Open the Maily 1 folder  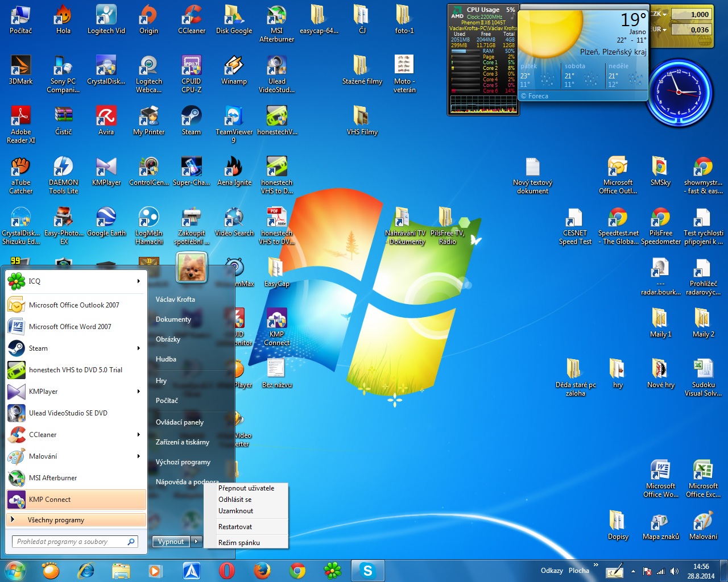click(x=660, y=323)
